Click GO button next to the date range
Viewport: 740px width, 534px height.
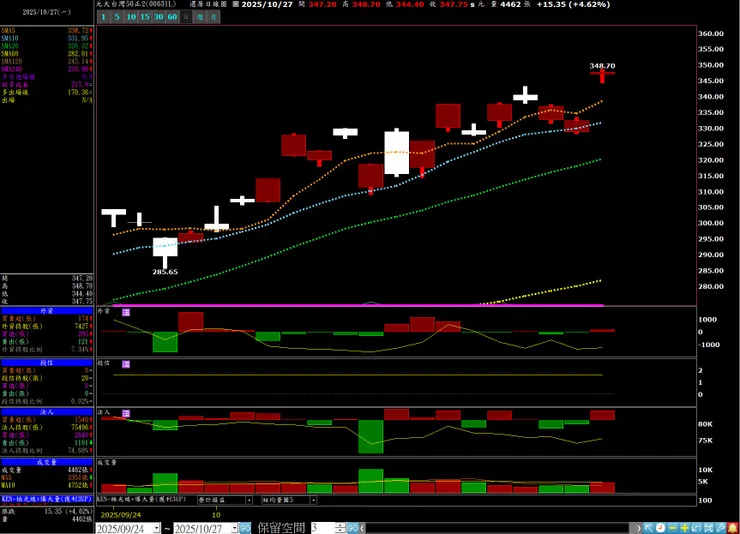pyautogui.click(x=245, y=528)
